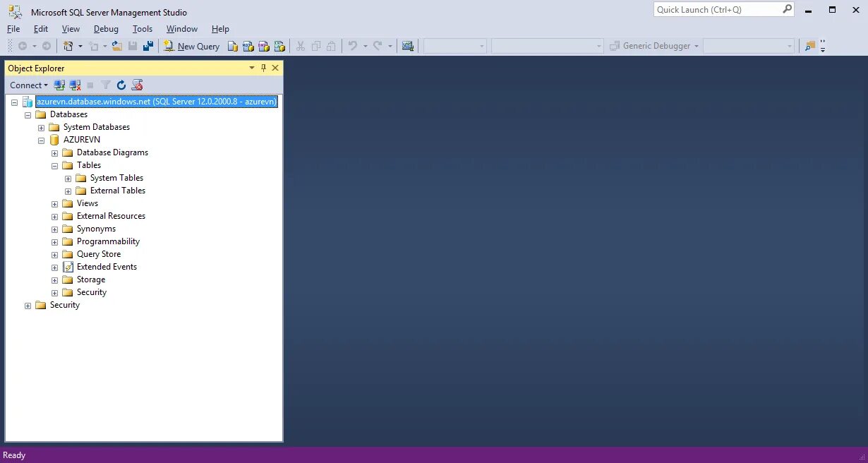Click the Activity Monitor toolbar icon
868x463 pixels.
click(407, 46)
